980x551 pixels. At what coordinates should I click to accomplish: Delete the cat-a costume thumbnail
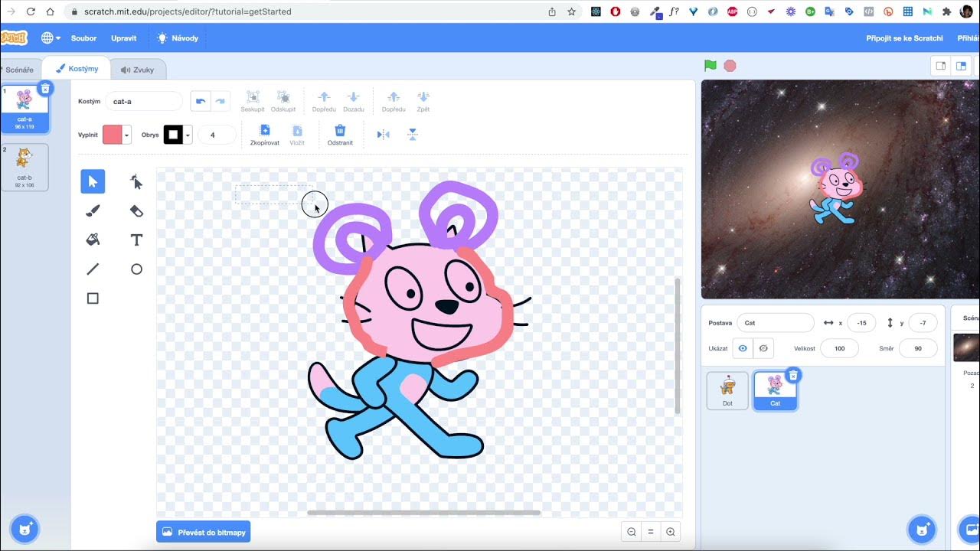pos(45,89)
